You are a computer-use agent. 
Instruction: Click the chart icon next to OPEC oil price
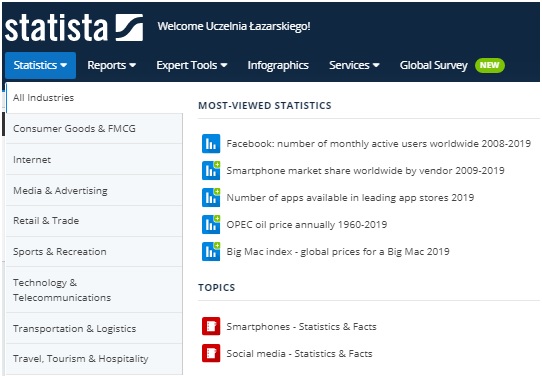[x=211, y=224]
